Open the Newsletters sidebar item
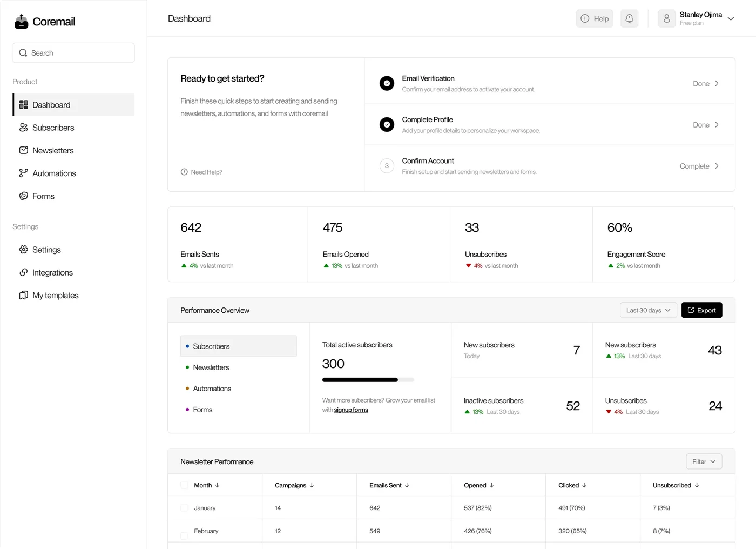756x549 pixels. [73, 150]
